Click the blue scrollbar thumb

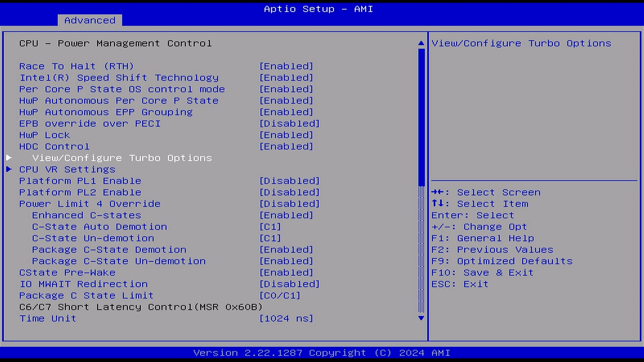[x=421, y=117]
